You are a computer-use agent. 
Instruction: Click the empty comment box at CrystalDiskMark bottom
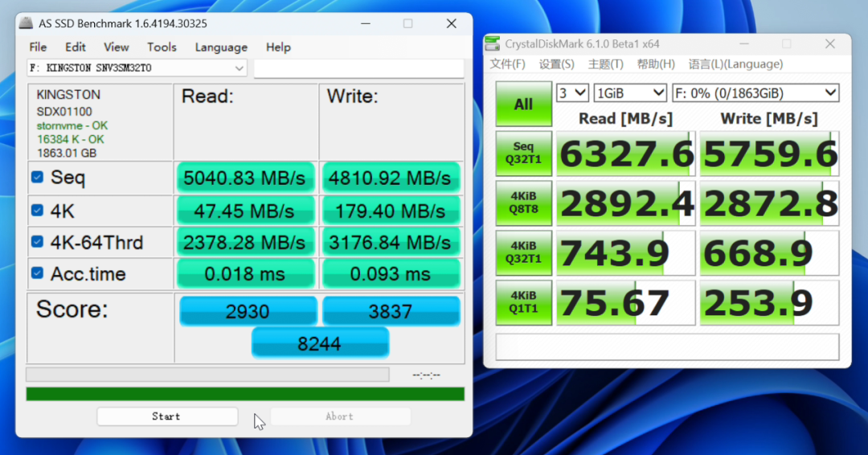[x=667, y=347]
